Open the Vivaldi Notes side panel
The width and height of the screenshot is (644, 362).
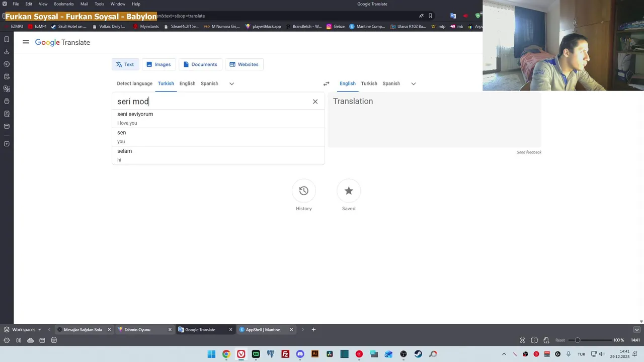coord(7,76)
